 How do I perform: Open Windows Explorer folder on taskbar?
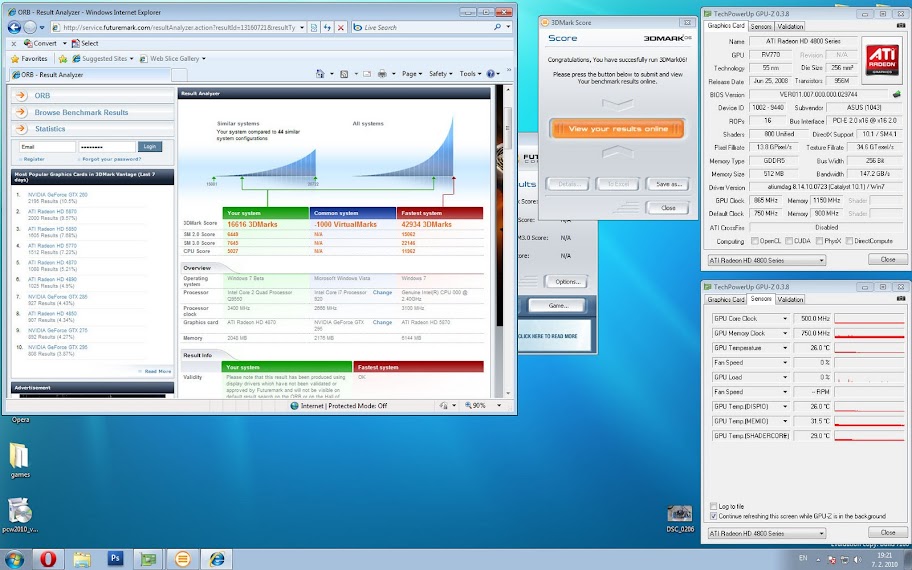tap(82, 560)
